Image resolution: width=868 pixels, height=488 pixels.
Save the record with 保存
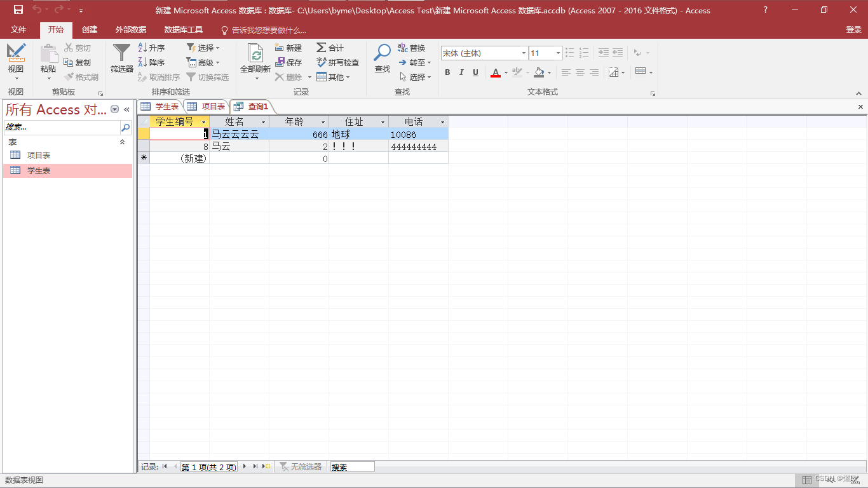288,62
